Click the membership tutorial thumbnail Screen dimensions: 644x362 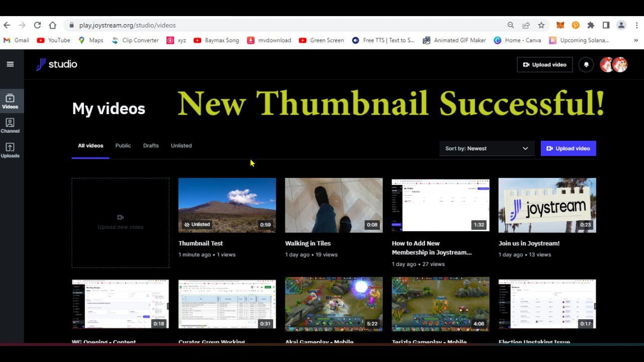[440, 205]
